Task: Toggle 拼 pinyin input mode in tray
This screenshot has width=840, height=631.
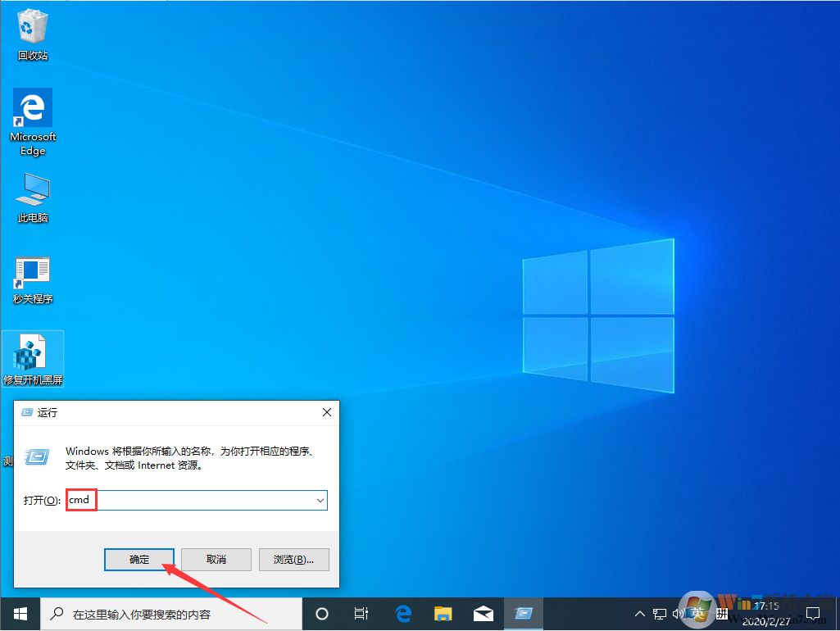Action: [x=722, y=613]
